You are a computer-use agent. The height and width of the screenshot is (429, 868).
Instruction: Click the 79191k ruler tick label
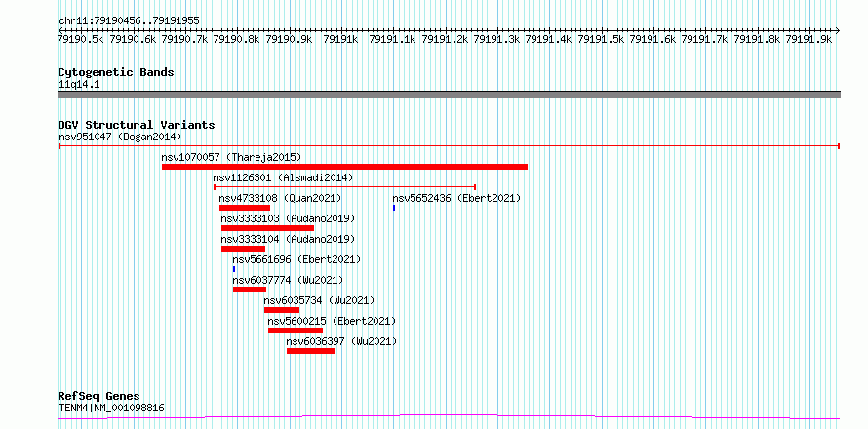[341, 39]
